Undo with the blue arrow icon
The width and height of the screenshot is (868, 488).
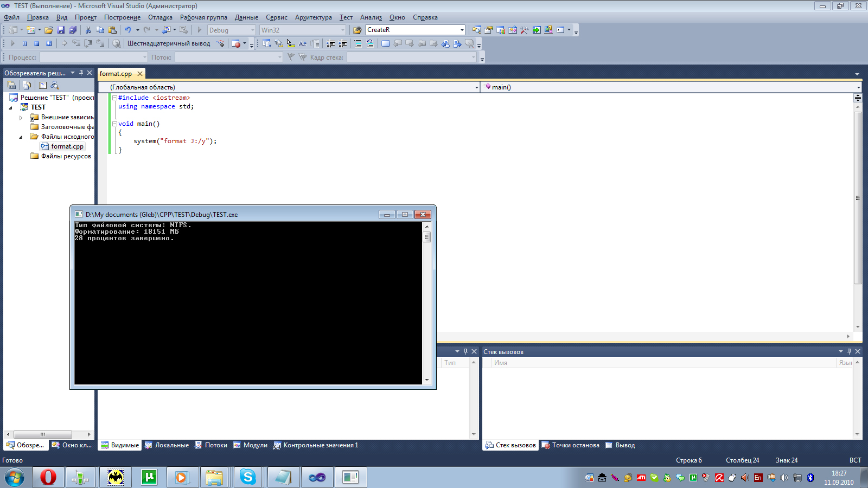pos(127,30)
